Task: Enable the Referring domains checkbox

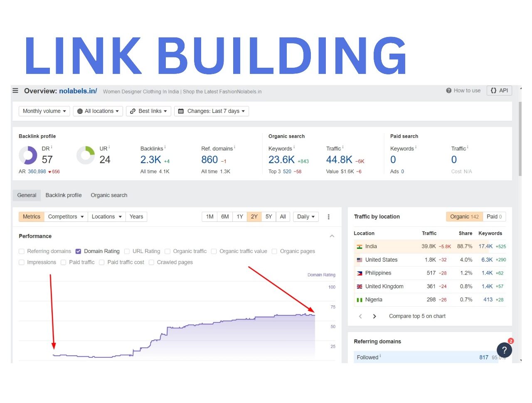Action: click(x=22, y=251)
